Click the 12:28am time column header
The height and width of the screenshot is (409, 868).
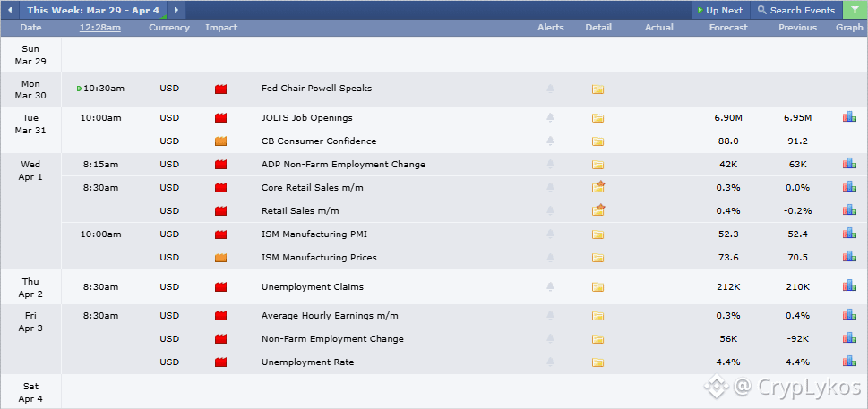point(100,28)
